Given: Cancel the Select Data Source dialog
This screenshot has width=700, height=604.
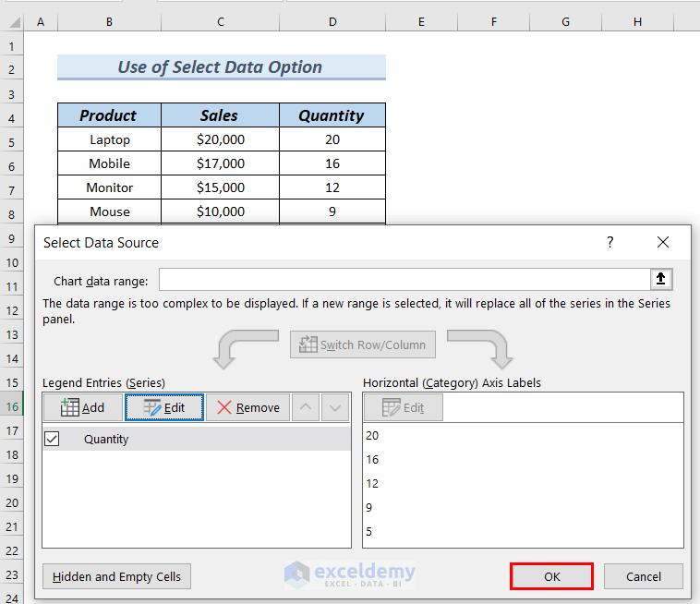Looking at the screenshot, I should tap(644, 576).
